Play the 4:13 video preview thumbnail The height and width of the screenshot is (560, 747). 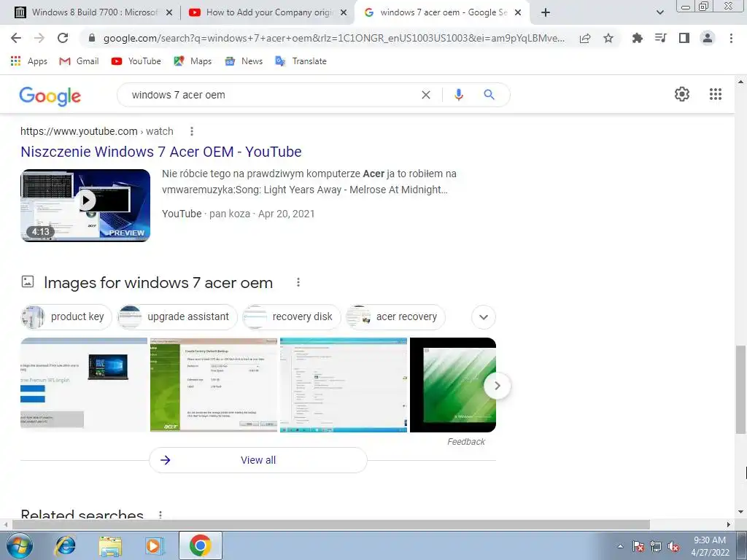[x=85, y=205]
